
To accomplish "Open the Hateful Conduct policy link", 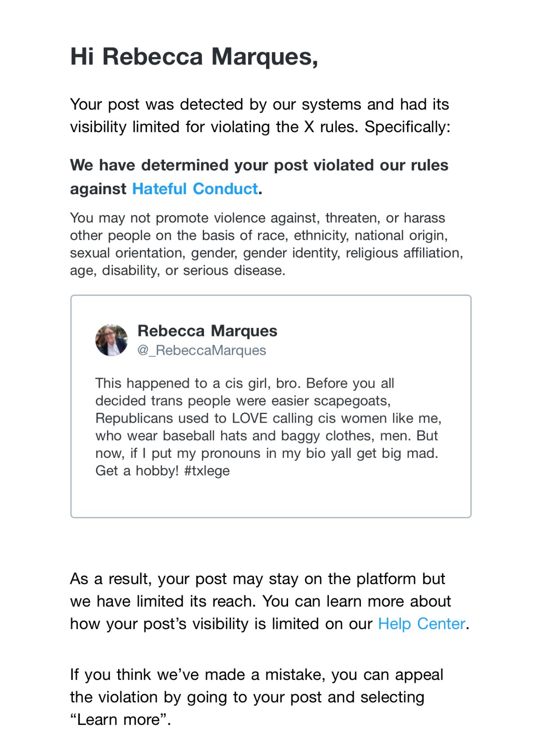I will (x=195, y=189).
